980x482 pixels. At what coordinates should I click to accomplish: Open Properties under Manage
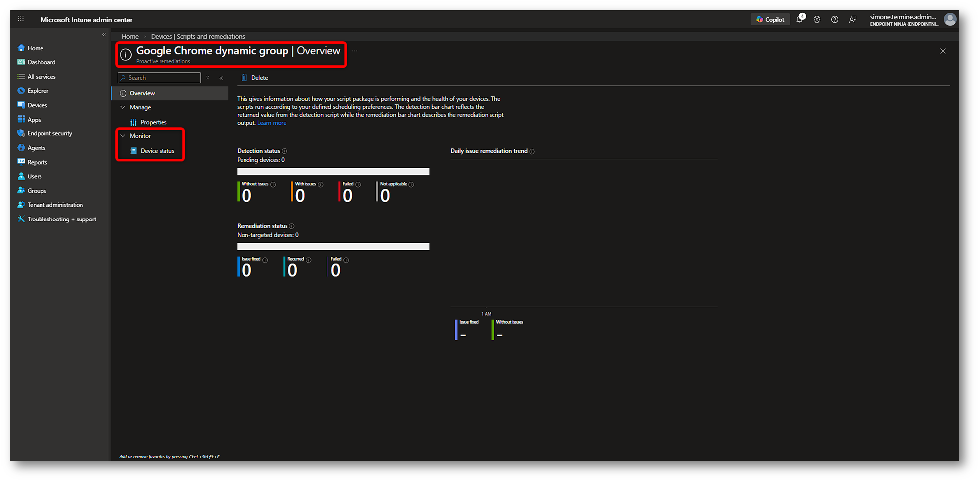click(x=154, y=122)
